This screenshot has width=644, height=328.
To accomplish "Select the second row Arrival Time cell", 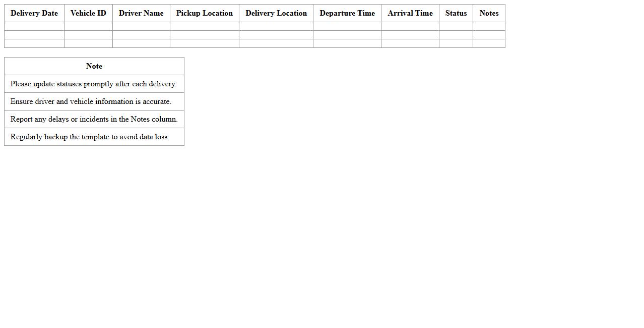I will [x=410, y=35].
